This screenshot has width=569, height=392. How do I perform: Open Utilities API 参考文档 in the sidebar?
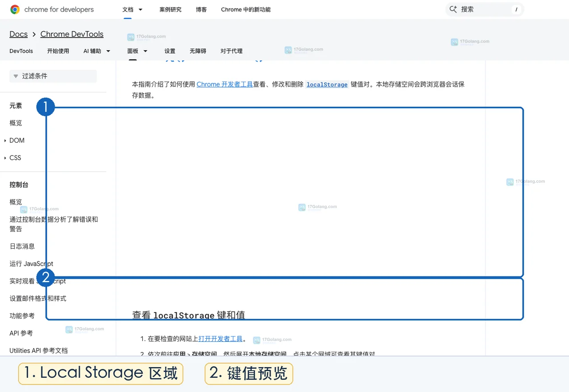(39, 351)
